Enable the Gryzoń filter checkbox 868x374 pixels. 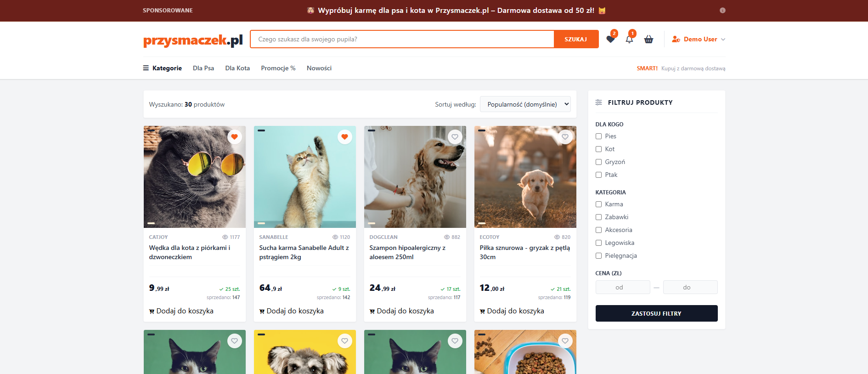(x=598, y=162)
